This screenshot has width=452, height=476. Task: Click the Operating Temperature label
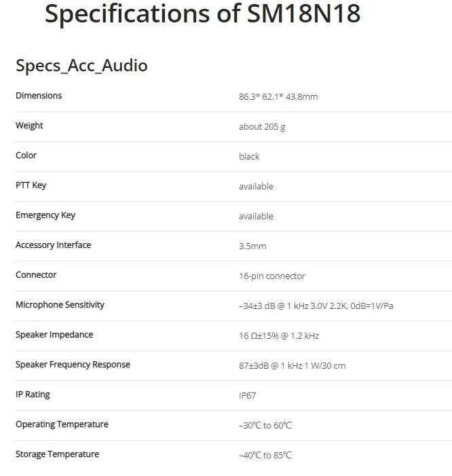(62, 424)
